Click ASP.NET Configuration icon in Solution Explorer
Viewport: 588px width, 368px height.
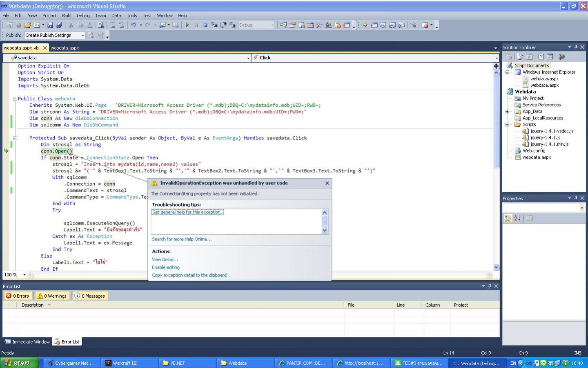(562, 57)
